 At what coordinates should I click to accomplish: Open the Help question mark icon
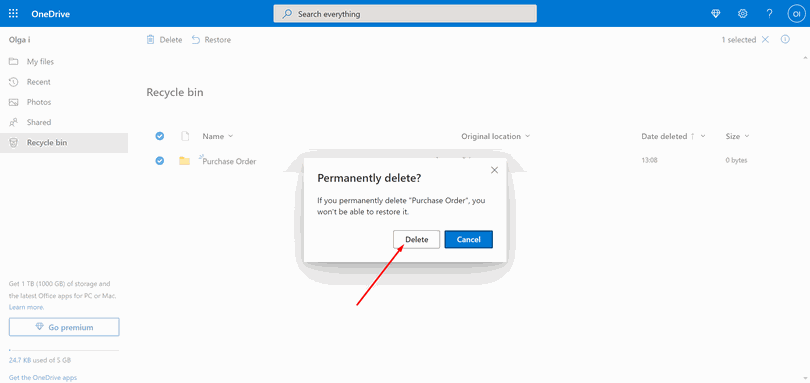[769, 14]
